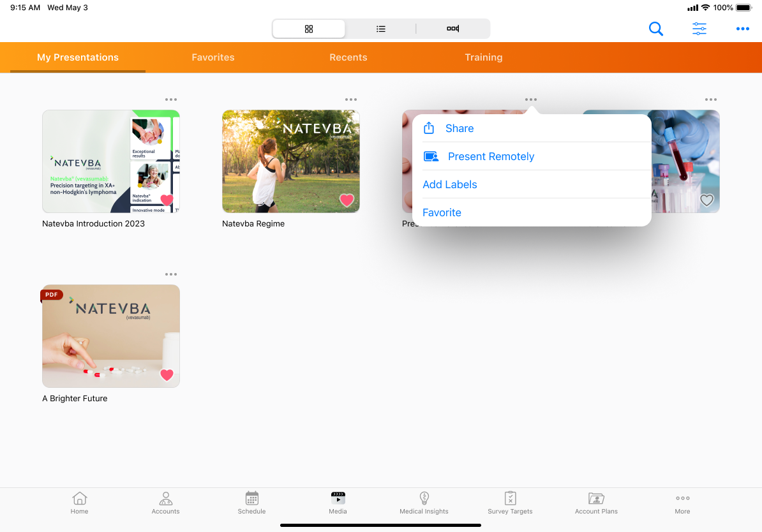This screenshot has height=532, width=762.
Task: Switch to the Favorites tab
Action: point(213,57)
